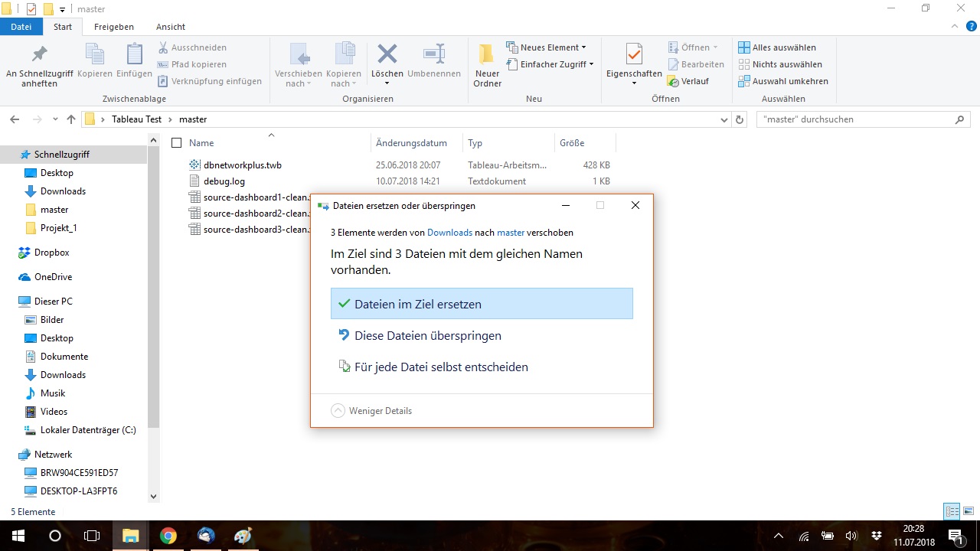
Task: Click the refresh button beside address bar
Action: 740,119
